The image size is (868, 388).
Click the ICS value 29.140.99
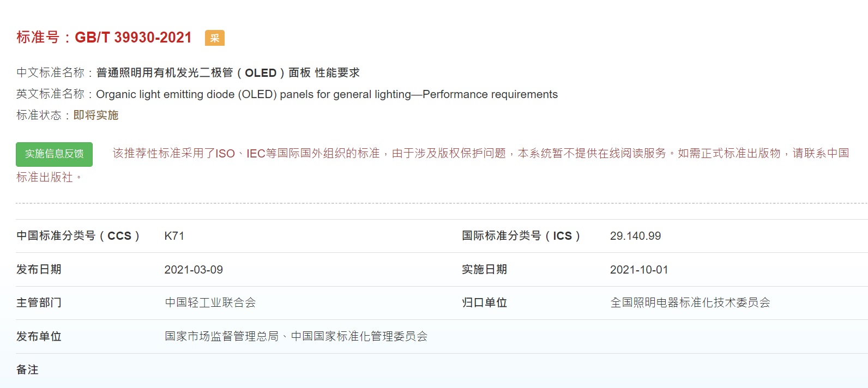(x=635, y=236)
